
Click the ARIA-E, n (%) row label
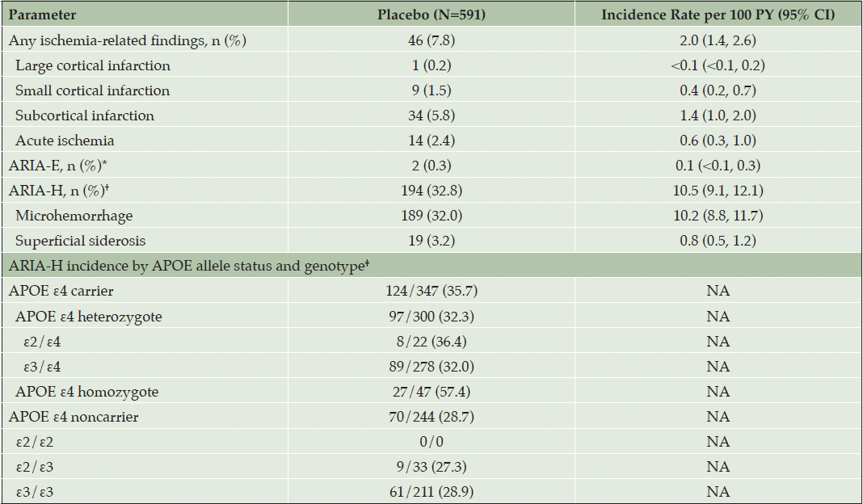click(58, 166)
